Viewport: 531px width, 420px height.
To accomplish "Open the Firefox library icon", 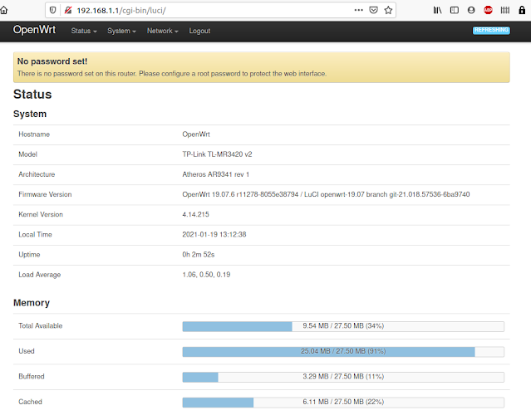I will (x=438, y=10).
